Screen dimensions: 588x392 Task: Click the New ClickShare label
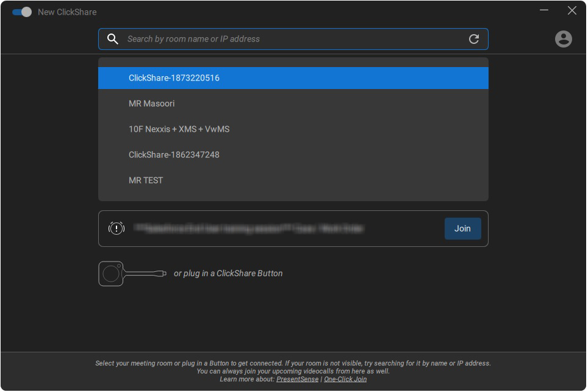[x=67, y=12]
